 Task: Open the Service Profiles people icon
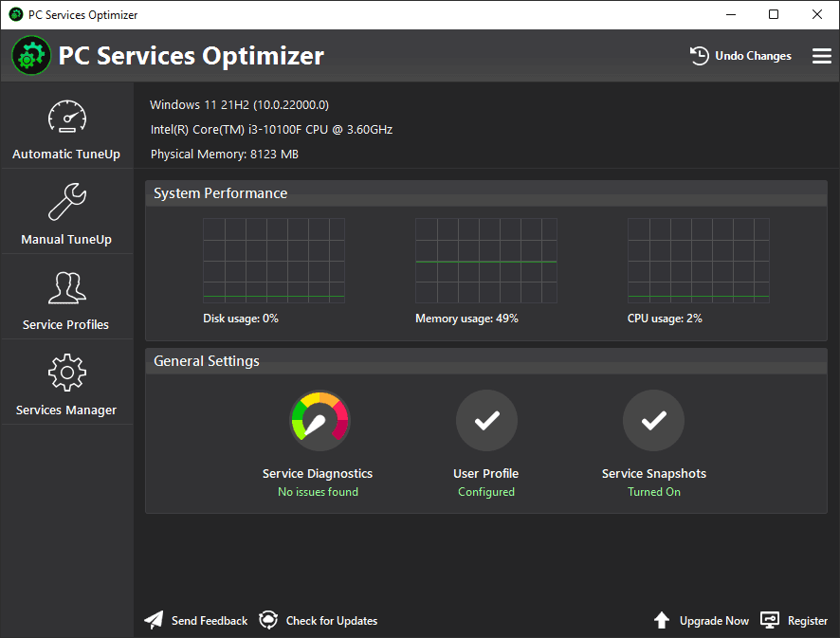pos(67,287)
